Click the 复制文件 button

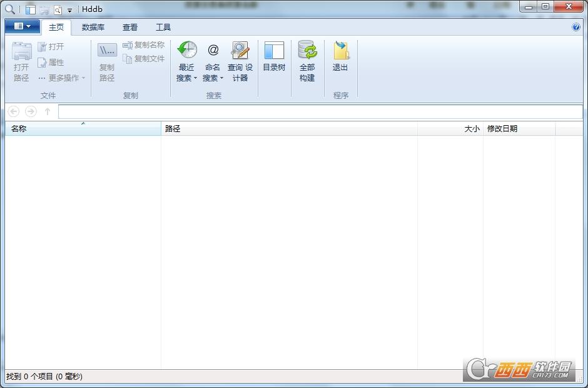coord(144,59)
